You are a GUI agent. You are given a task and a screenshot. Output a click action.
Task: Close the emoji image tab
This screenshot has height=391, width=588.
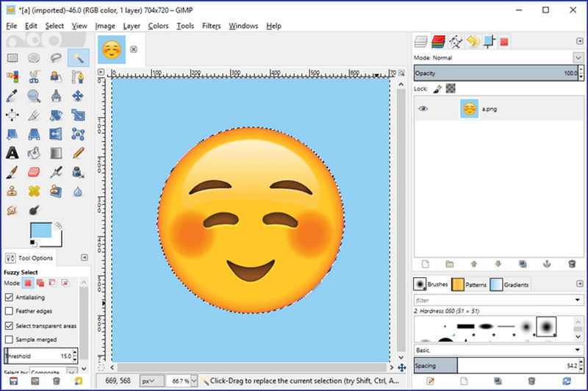[x=134, y=49]
